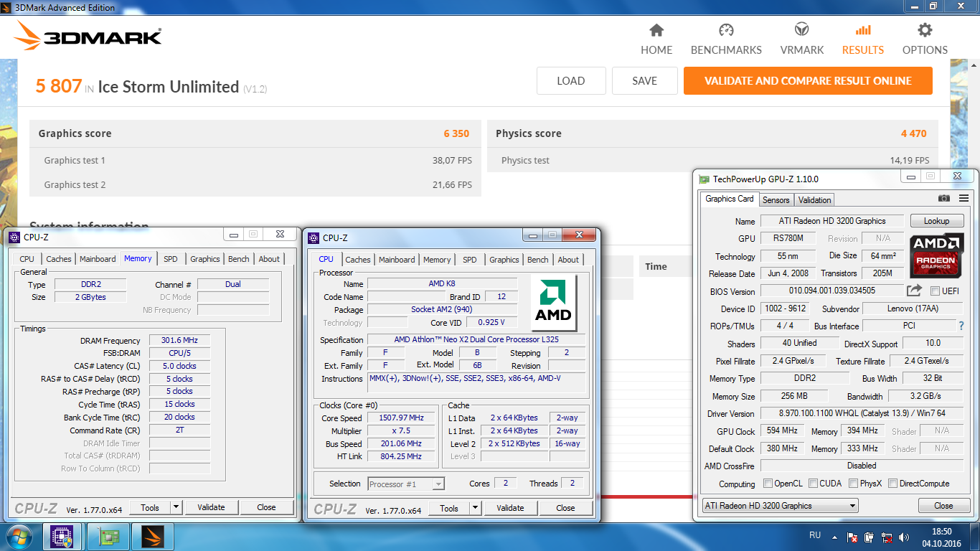980x551 pixels.
Task: Click the Lookup button in GPU-Z
Action: [936, 221]
